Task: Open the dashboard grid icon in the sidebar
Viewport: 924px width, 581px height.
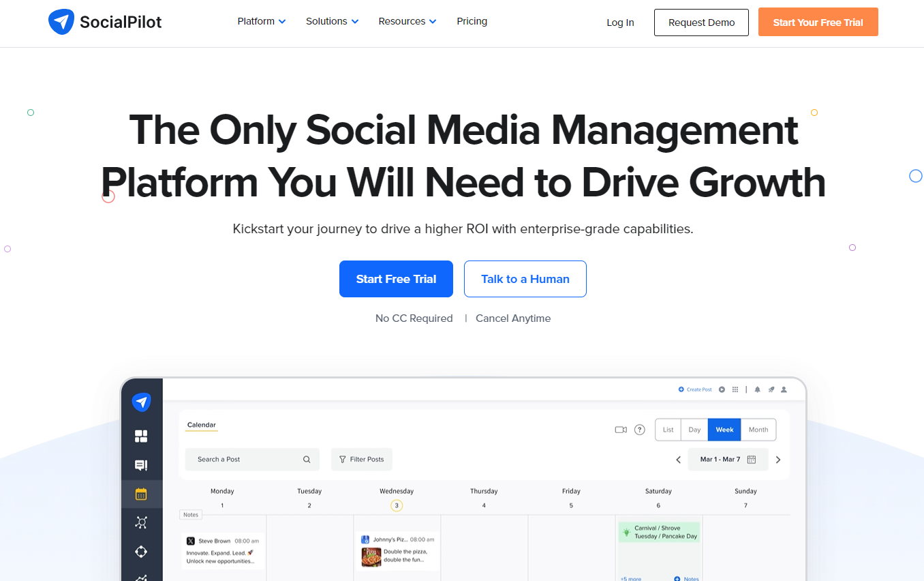Action: point(141,436)
